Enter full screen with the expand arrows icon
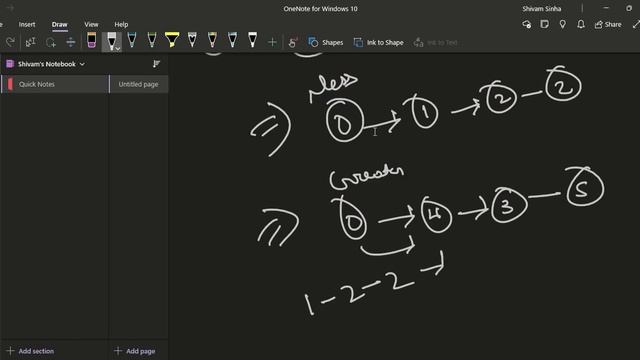The height and width of the screenshot is (360, 640). pos(636,24)
